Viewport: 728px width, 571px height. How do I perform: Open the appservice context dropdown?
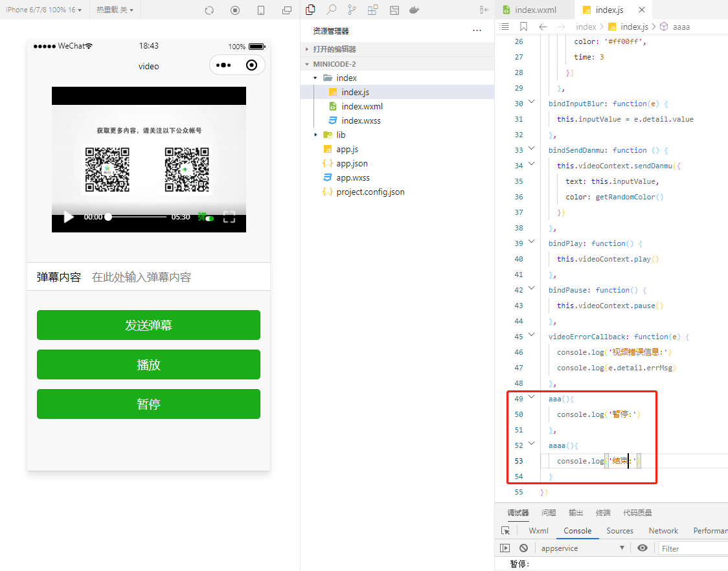pos(583,548)
